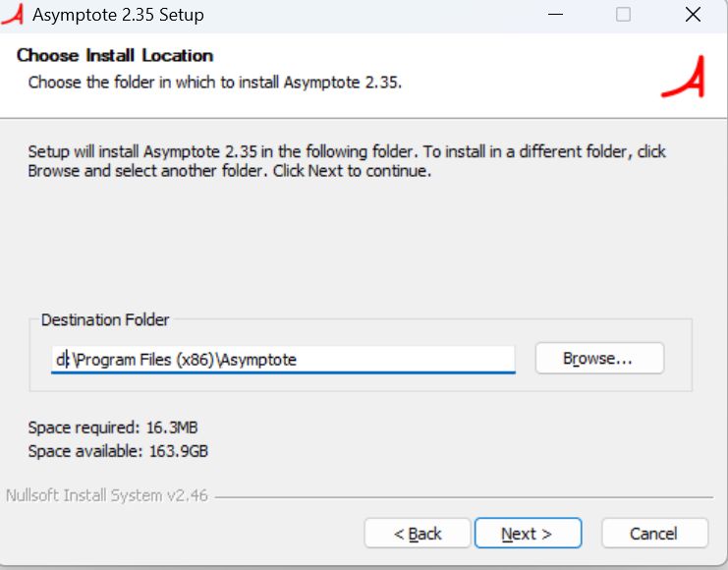Screen dimensions: 728x570
Task: Open the Browse... folder picker
Action: pyautogui.click(x=598, y=359)
